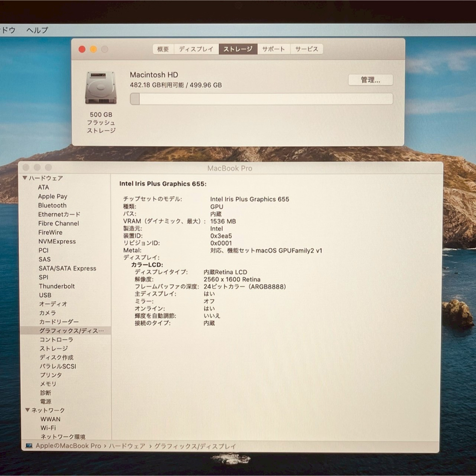The height and width of the screenshot is (476, 476).
Task: Open the サポート tab
Action: 274,49
